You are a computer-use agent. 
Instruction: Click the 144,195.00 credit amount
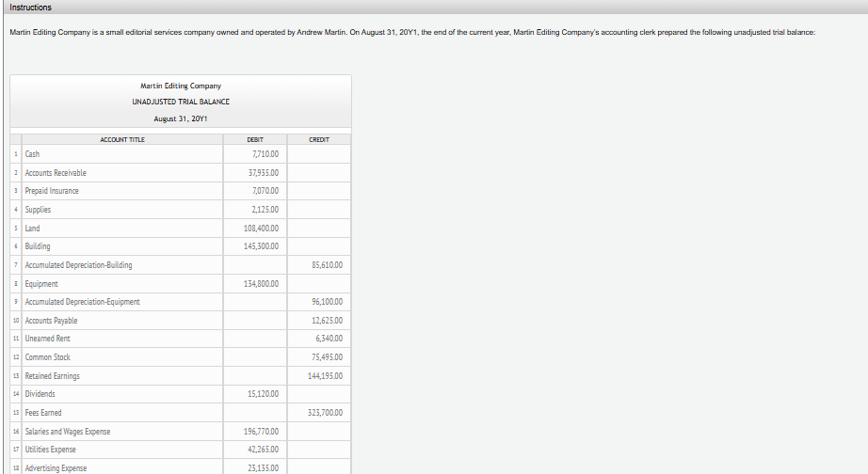click(325, 376)
